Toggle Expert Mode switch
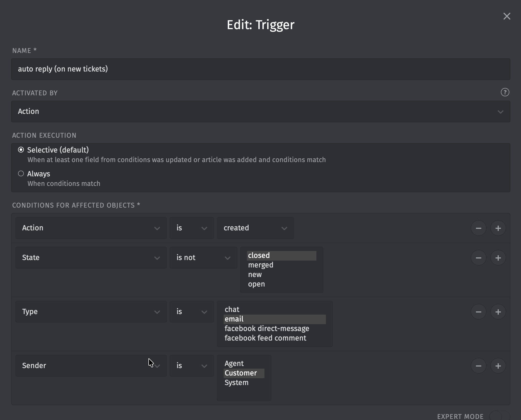This screenshot has width=521, height=420. point(499,416)
